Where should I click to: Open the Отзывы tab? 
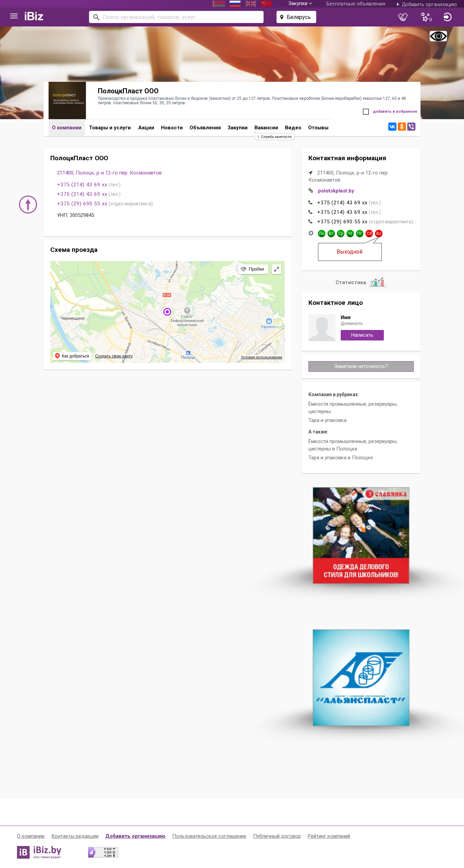point(318,128)
